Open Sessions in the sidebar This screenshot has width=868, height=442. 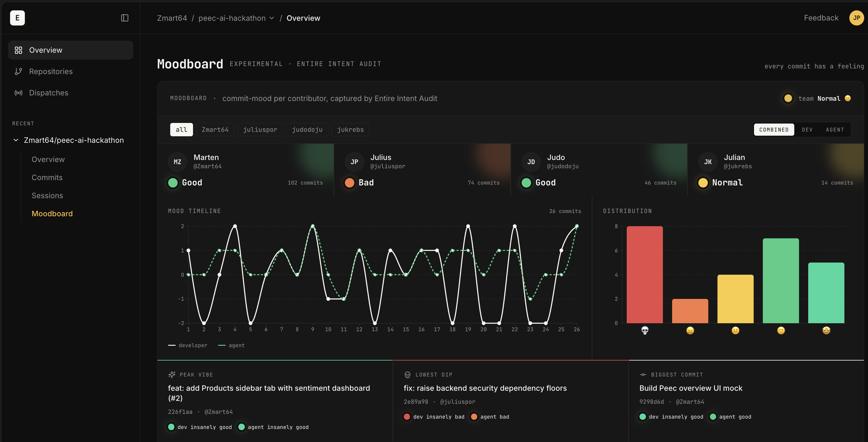[47, 196]
